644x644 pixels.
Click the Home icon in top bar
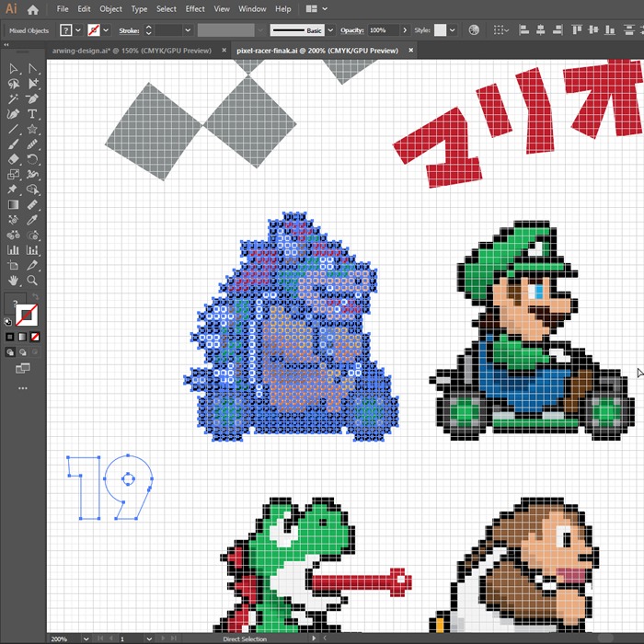[x=33, y=9]
